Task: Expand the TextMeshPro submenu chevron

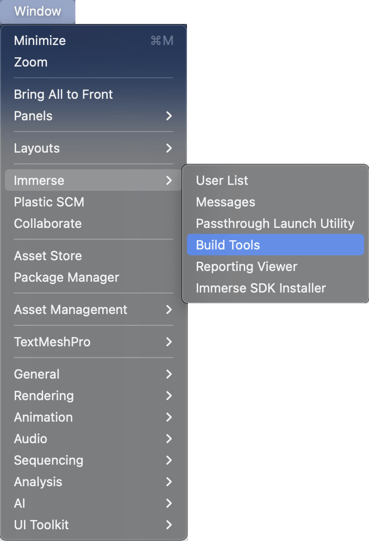Action: (169, 342)
